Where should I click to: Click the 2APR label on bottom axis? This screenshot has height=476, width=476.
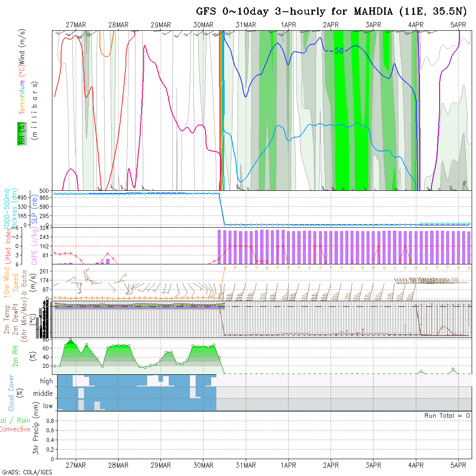(331, 465)
